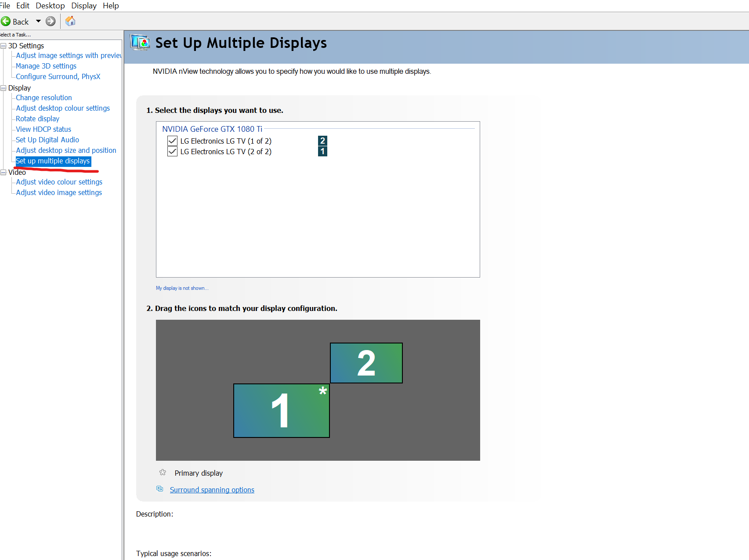Collapse the Video tree node

[4, 172]
